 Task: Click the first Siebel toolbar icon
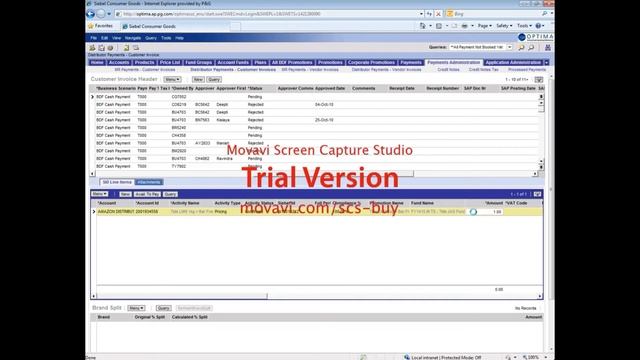click(x=92, y=48)
